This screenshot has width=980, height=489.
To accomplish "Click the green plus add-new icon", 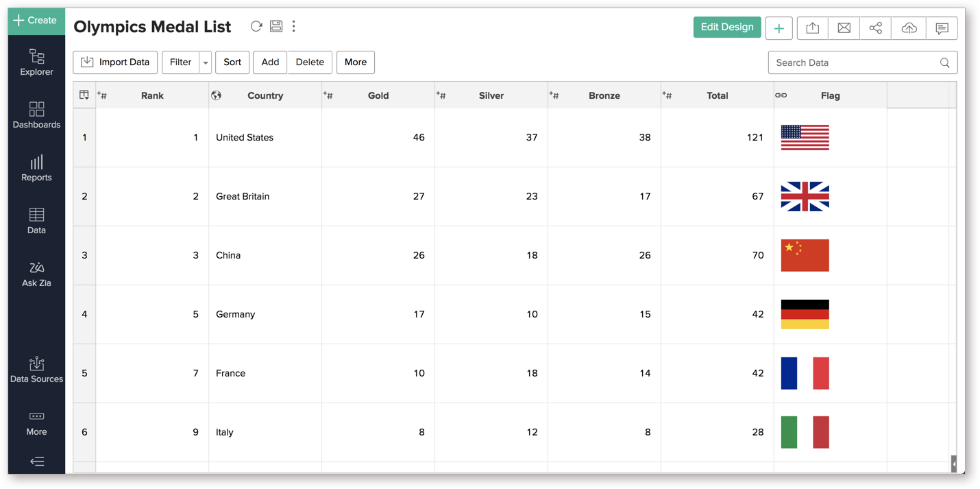I will coord(779,28).
